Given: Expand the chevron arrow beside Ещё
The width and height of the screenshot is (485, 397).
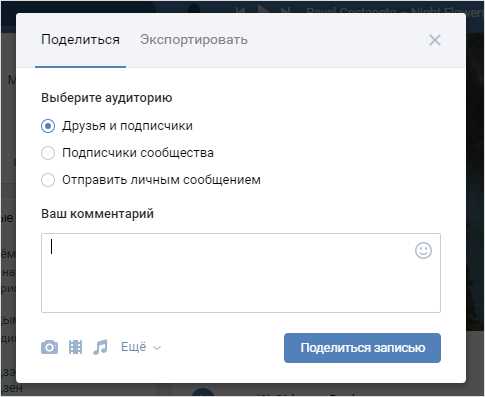Looking at the screenshot, I should 157,348.
